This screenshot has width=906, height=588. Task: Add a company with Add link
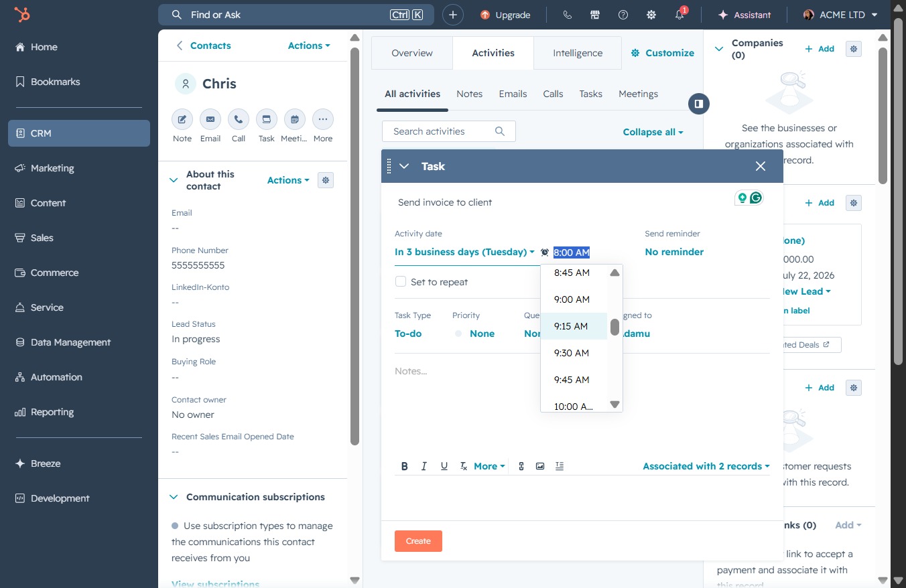[x=820, y=49]
